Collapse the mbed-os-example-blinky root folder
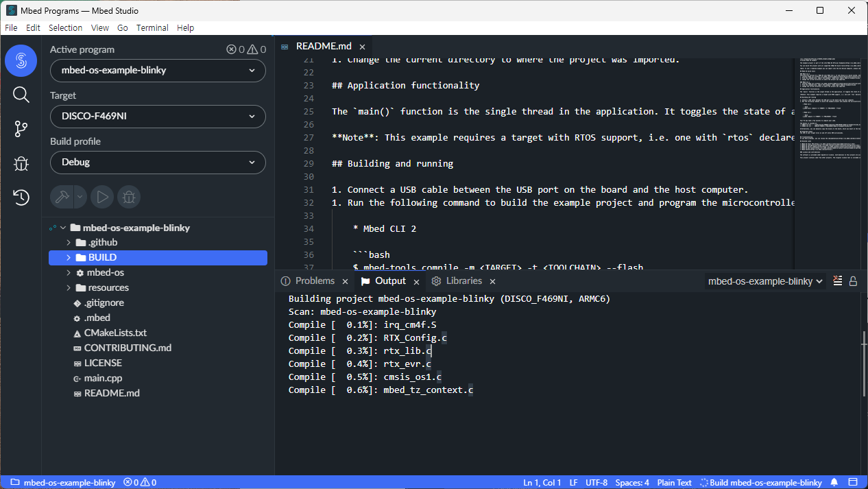 coord(63,228)
